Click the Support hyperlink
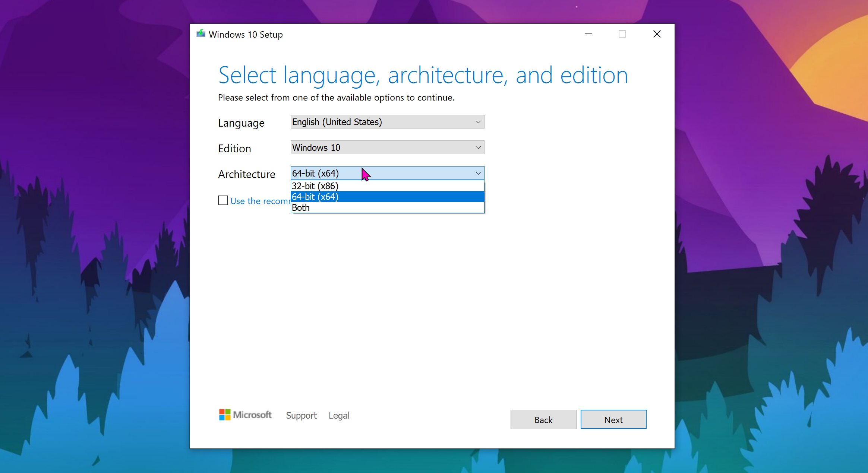 301,415
